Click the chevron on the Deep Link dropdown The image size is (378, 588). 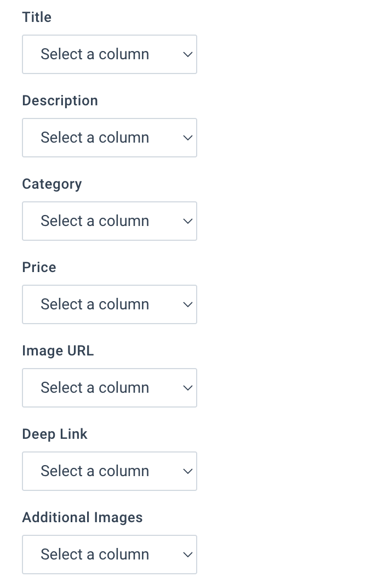tap(187, 471)
